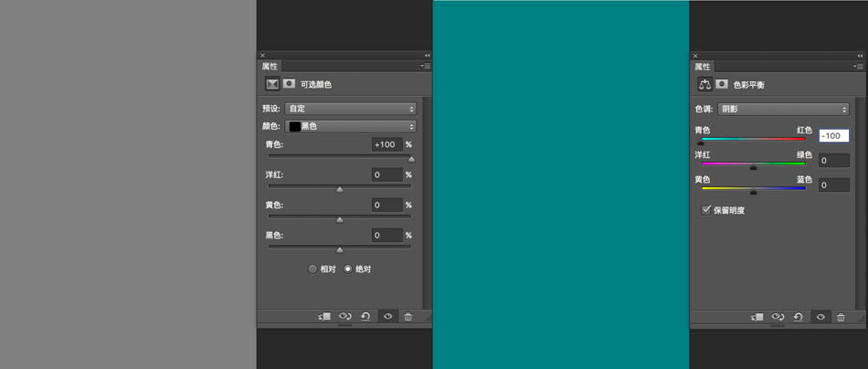Switch to 属性 tab in Selective Color panel
The width and height of the screenshot is (868, 369).
click(270, 66)
